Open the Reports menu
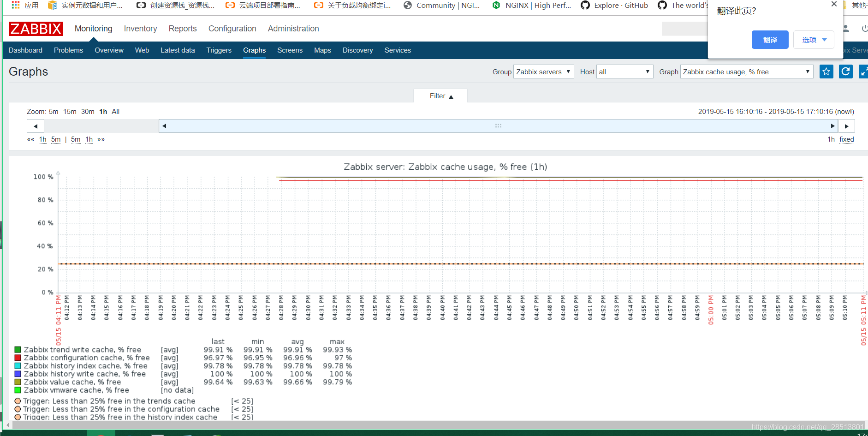This screenshot has width=868, height=436. click(x=183, y=29)
